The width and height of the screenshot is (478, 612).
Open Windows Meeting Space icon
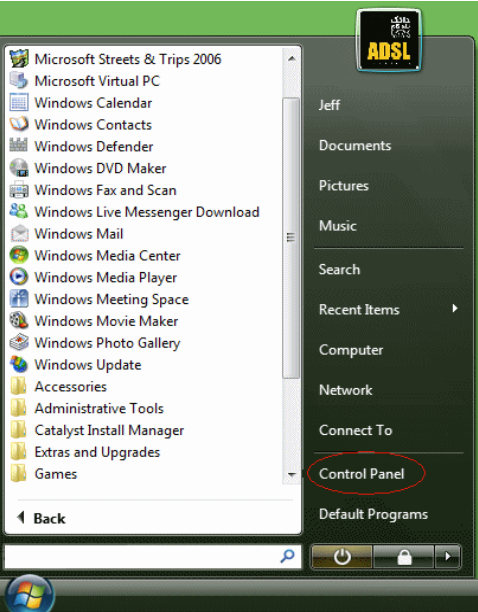pos(19,299)
